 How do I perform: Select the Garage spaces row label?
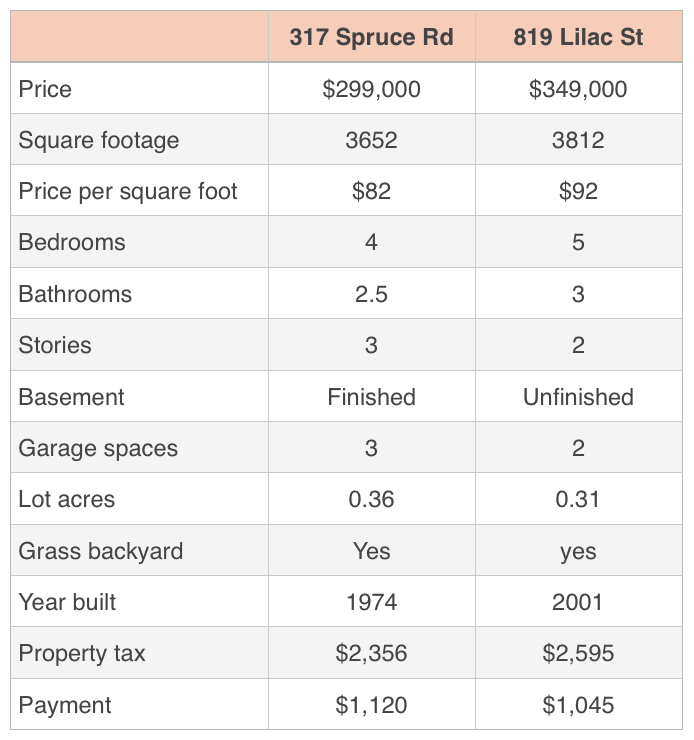click(140, 448)
